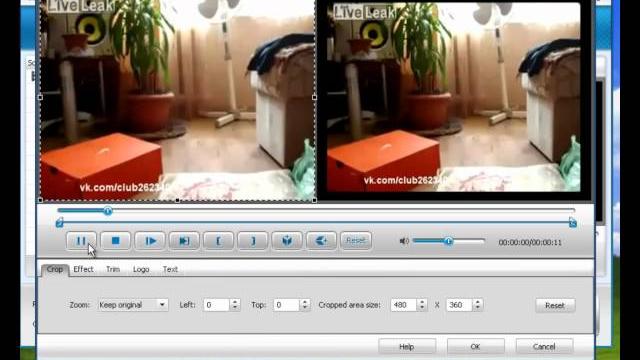The height and width of the screenshot is (360, 640).
Task: Click the cropped height field showing 360
Action: click(459, 305)
